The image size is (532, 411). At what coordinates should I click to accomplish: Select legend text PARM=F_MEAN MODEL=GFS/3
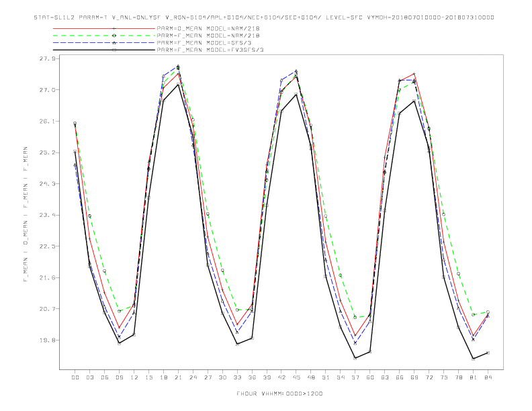[x=204, y=43]
